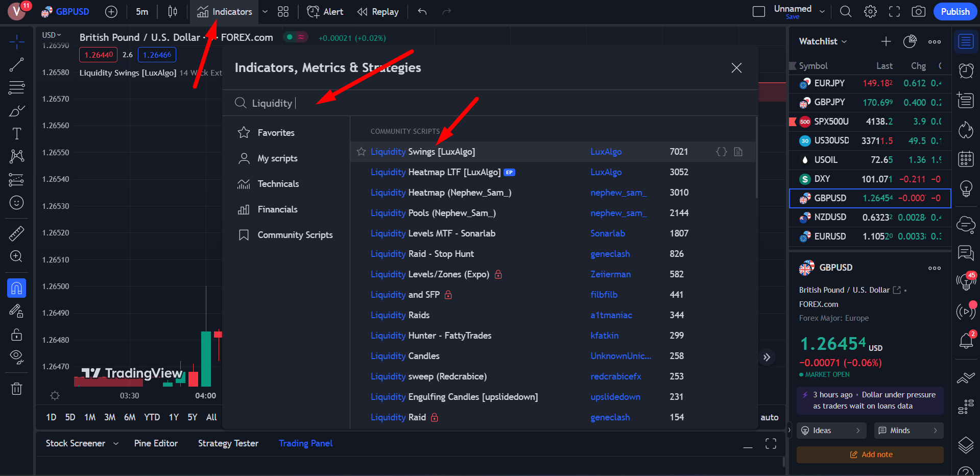Open the Alert creation button
This screenshot has height=476, width=980.
tap(325, 12)
